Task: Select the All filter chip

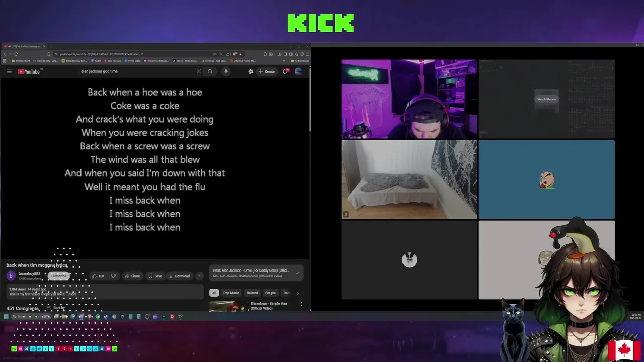Action: [x=214, y=293]
